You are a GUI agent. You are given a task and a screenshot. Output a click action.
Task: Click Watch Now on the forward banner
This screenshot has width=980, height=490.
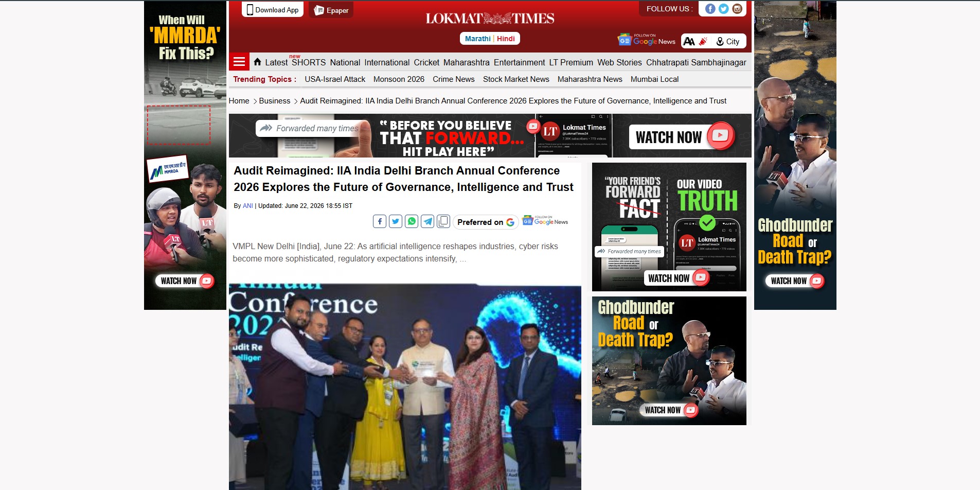point(682,137)
